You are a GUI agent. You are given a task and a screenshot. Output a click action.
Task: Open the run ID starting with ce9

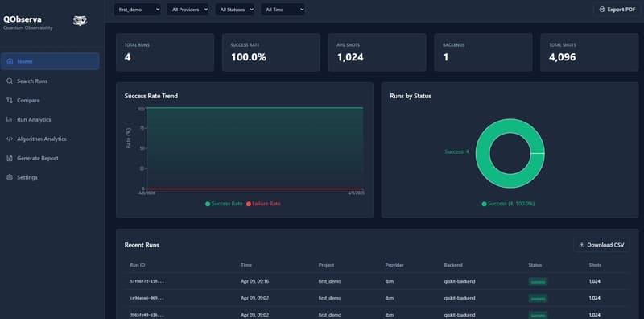point(147,298)
